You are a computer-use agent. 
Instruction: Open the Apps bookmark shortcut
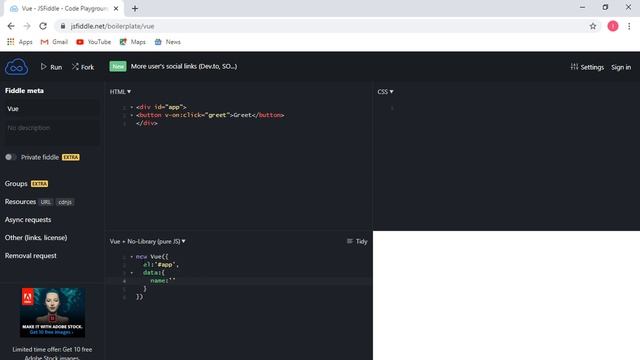click(20, 42)
